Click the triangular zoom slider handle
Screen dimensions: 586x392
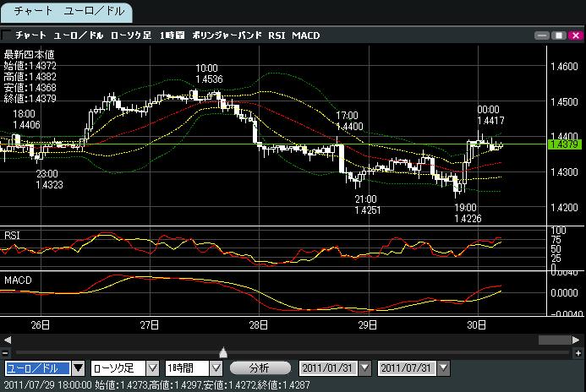[x=222, y=352]
